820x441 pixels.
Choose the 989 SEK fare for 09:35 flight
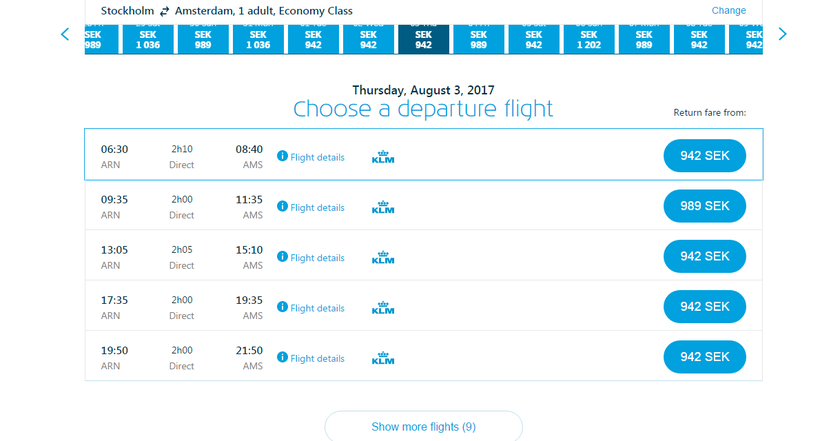tap(704, 206)
